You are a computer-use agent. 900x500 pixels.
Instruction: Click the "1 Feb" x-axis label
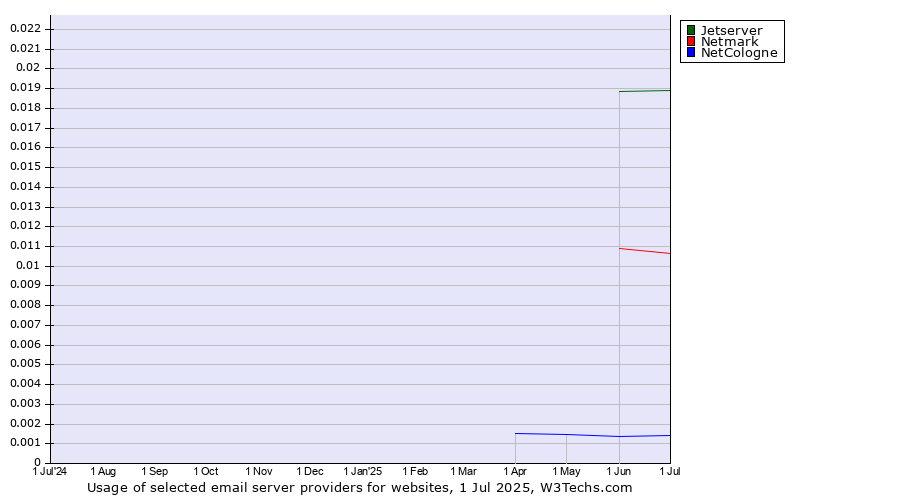point(414,471)
